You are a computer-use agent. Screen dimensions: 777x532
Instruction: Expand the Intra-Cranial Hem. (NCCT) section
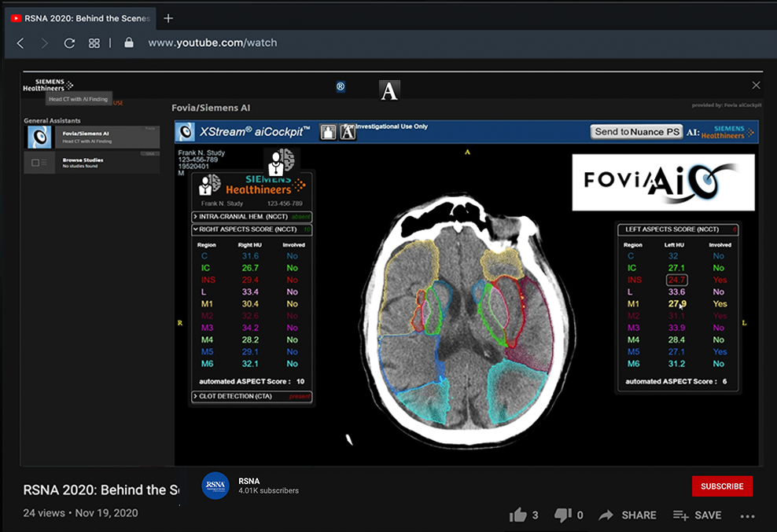tap(252, 216)
